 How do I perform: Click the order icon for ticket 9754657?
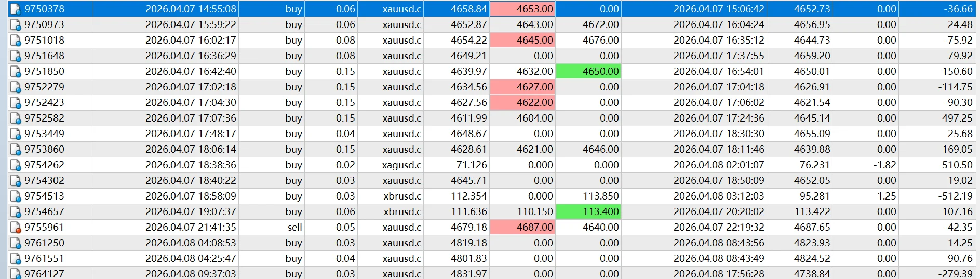pos(16,212)
